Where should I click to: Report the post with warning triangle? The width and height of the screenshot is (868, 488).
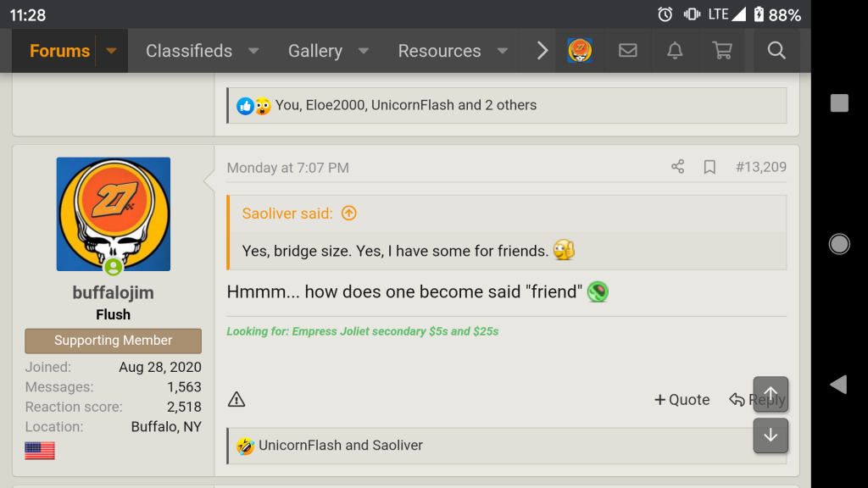click(236, 399)
